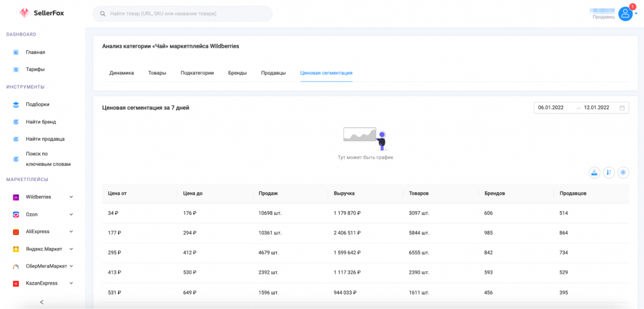Click the product search input field
Viewport: 644px width, 309px height.
[182, 14]
